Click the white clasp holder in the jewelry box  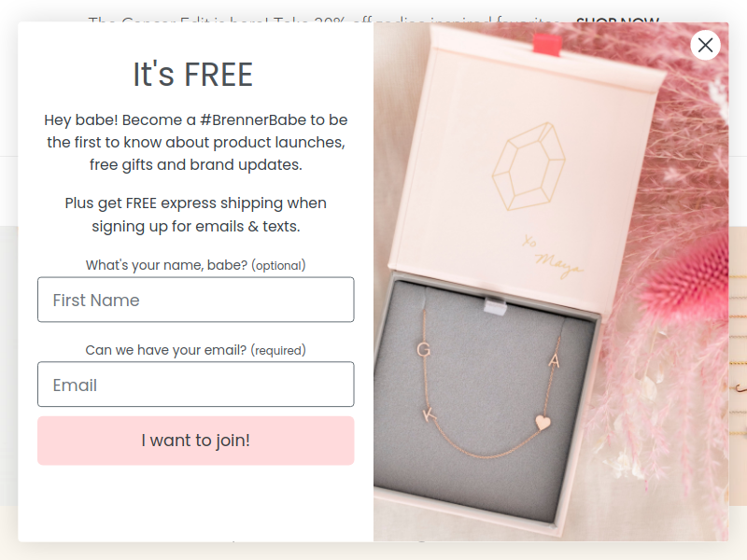pyautogui.click(x=495, y=305)
